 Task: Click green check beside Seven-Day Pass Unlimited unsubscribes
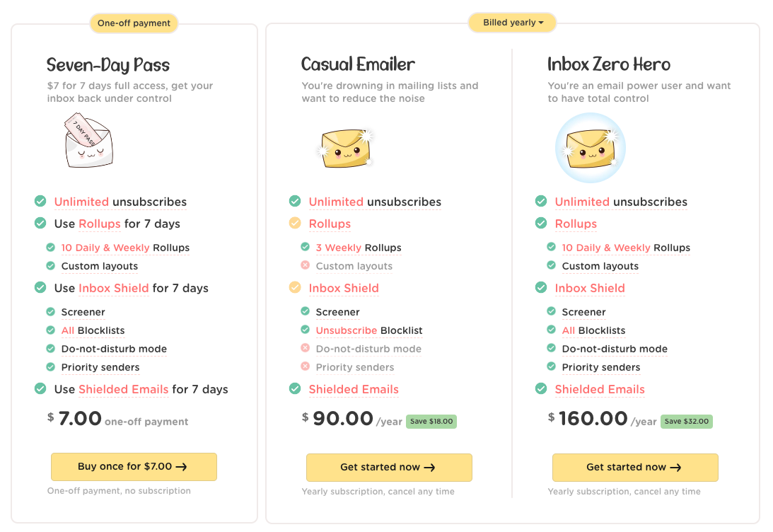[x=40, y=202]
